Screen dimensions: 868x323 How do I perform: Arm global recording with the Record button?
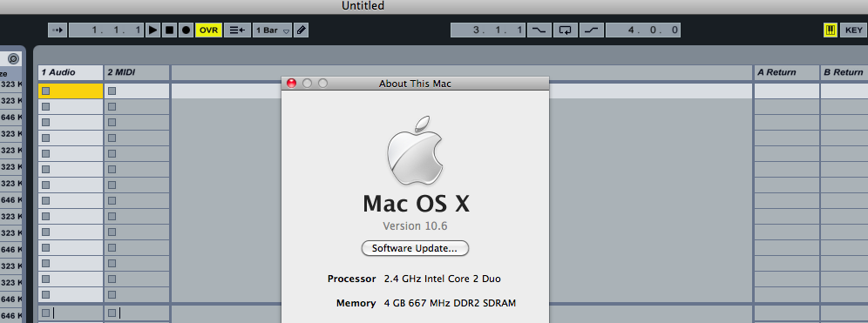pyautogui.click(x=186, y=30)
